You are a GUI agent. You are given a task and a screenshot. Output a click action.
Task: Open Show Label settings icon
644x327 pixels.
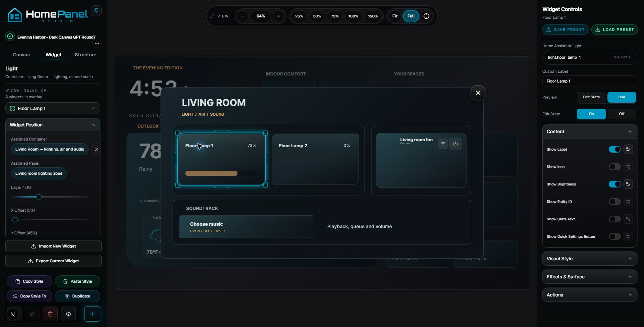628,149
